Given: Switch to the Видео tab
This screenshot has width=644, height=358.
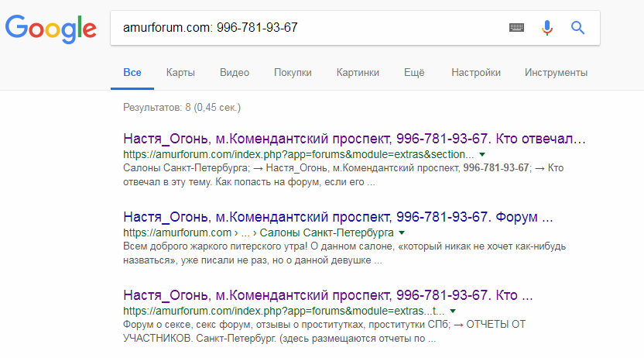Looking at the screenshot, I should point(235,73).
